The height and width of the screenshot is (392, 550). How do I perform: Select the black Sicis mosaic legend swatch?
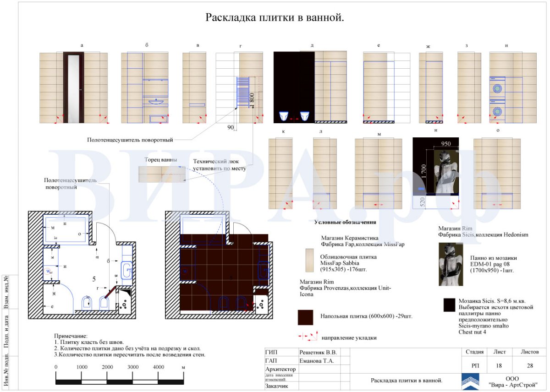(449, 305)
